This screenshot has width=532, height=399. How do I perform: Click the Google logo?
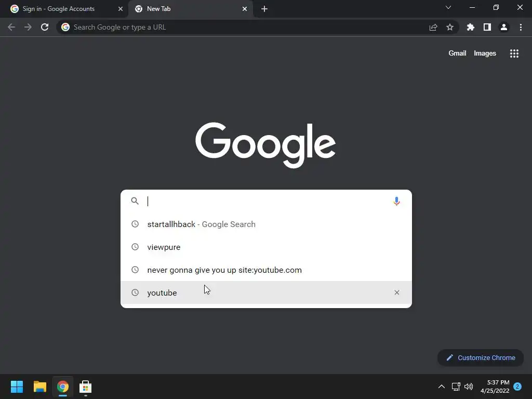(x=265, y=145)
